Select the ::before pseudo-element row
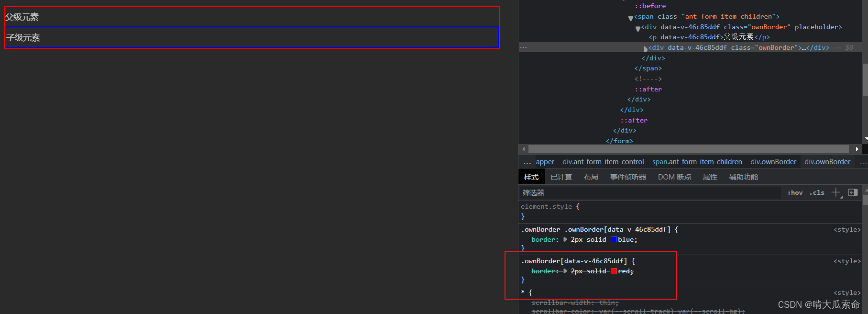 (x=650, y=6)
